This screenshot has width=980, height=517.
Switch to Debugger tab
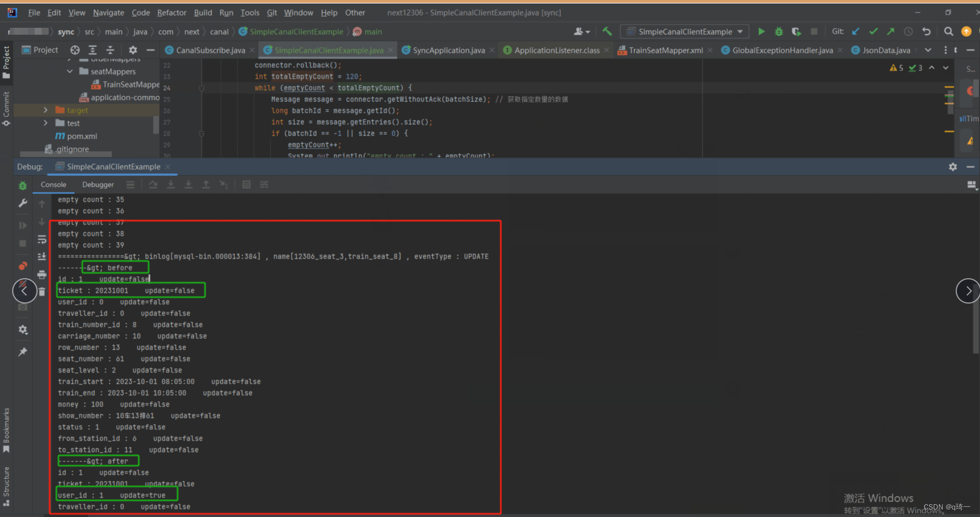pos(98,184)
